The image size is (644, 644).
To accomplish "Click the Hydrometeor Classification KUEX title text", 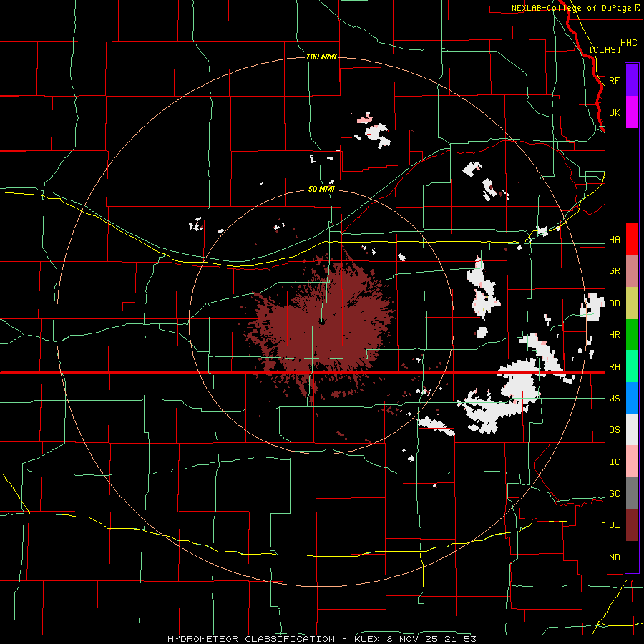I will pyautogui.click(x=322, y=639).
